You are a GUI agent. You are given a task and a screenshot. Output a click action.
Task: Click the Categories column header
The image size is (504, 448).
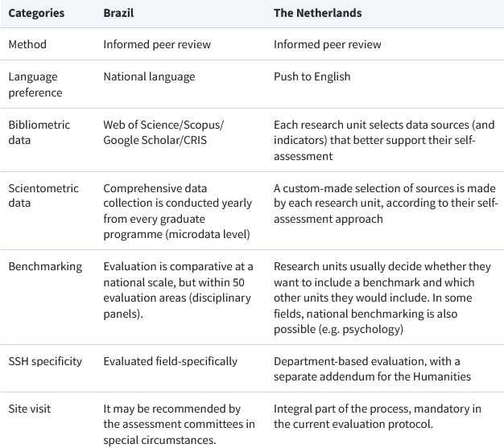coord(36,13)
